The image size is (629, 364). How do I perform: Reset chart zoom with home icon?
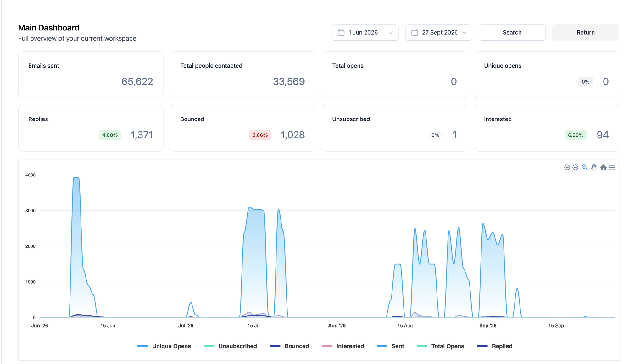(x=603, y=168)
